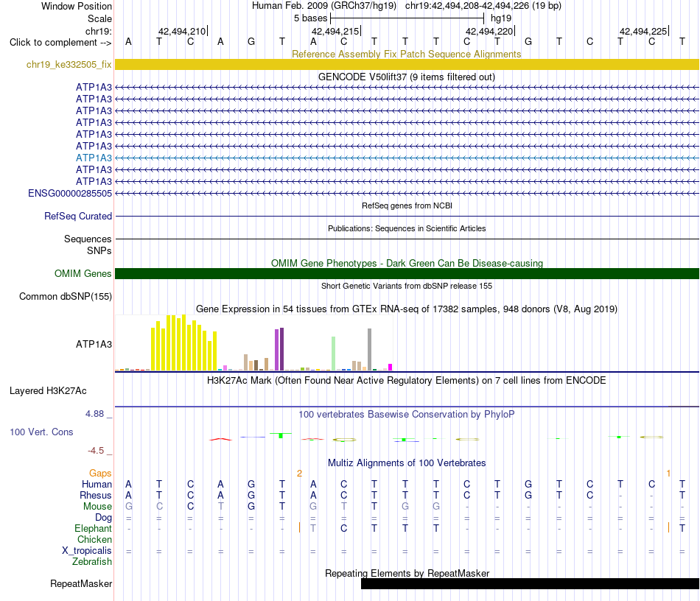Open Multiz Alignments of 100 Vertebrates title
This screenshot has height=601, width=700.
pos(407,463)
